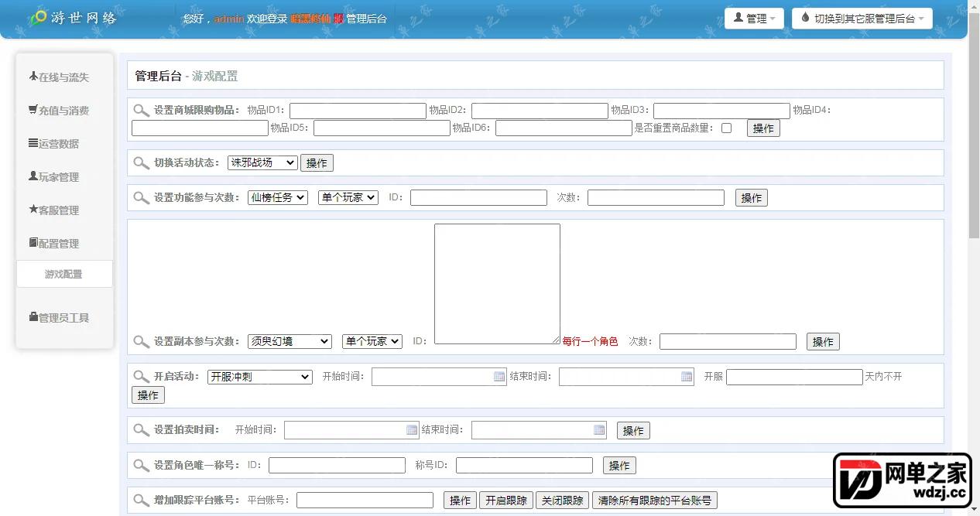Click 操作 button for 设置角色唯一称号
Viewport: 980px width, 516px height.
tap(619, 466)
